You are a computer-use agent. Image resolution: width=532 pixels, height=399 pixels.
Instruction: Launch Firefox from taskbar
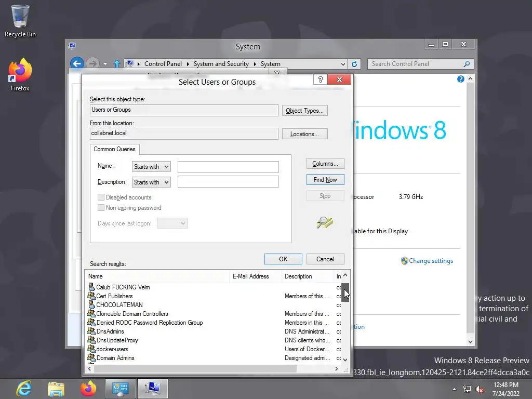tap(88, 389)
